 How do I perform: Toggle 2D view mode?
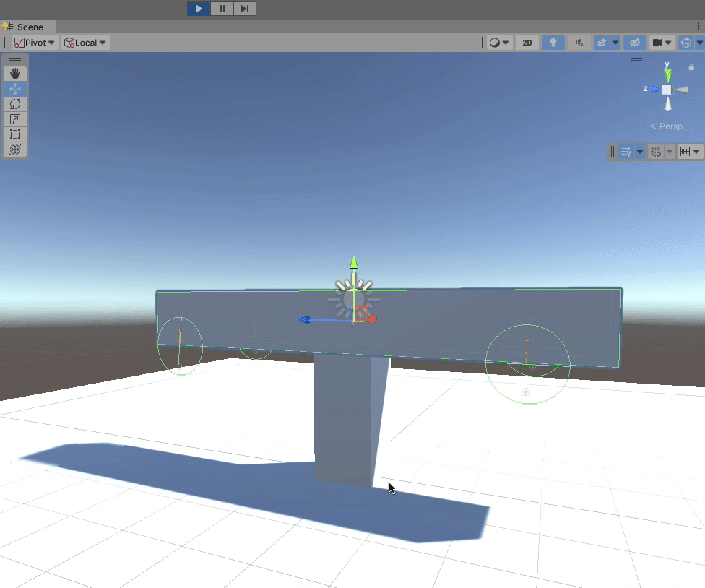527,43
